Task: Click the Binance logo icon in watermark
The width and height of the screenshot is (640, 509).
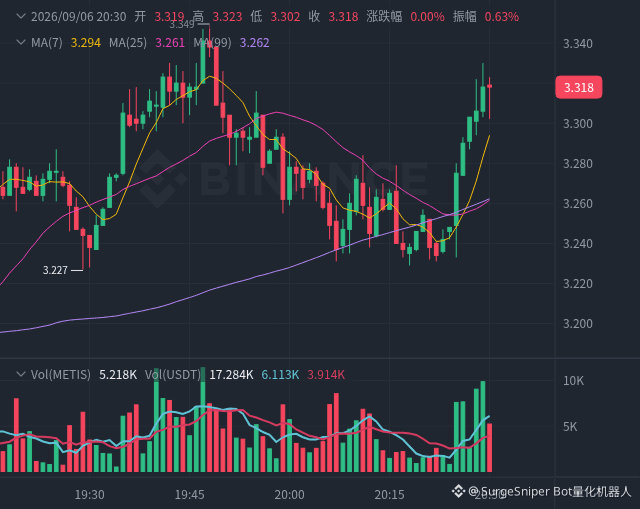Action: coord(158,179)
